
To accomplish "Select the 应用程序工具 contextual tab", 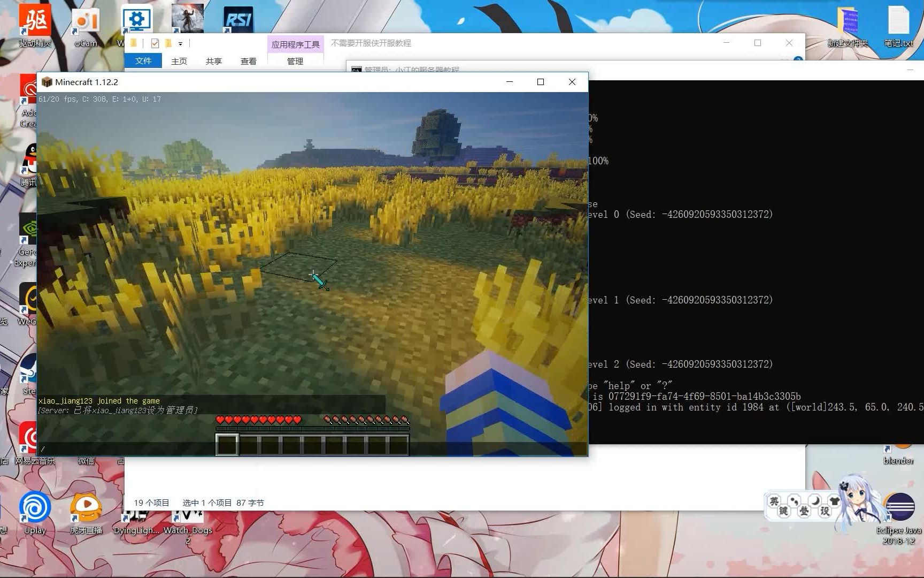I will (x=295, y=44).
